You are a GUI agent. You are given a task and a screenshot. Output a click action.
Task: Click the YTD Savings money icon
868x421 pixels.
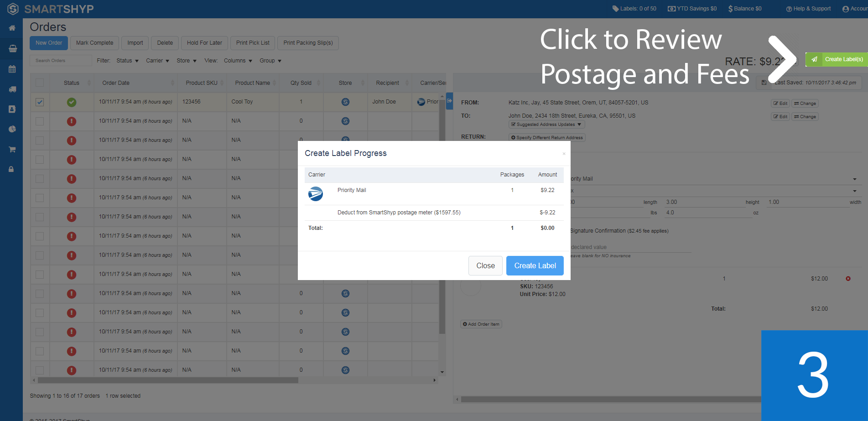(x=671, y=9)
